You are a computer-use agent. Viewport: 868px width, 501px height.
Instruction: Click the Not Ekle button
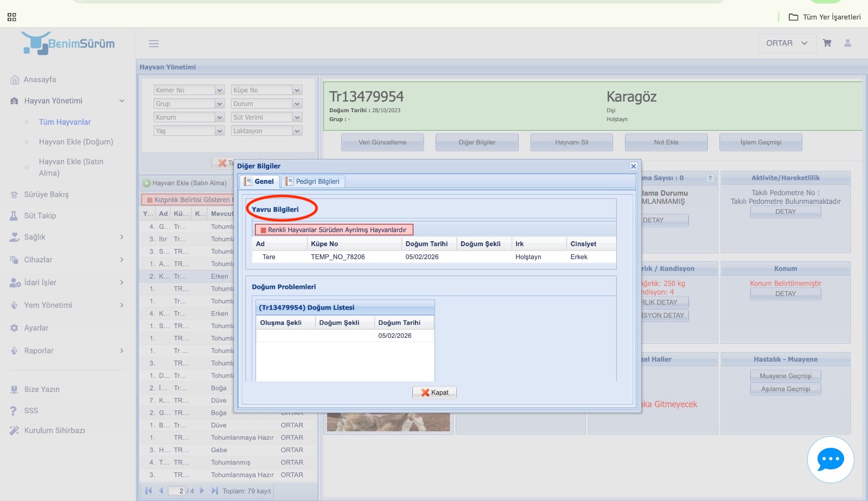click(x=666, y=142)
